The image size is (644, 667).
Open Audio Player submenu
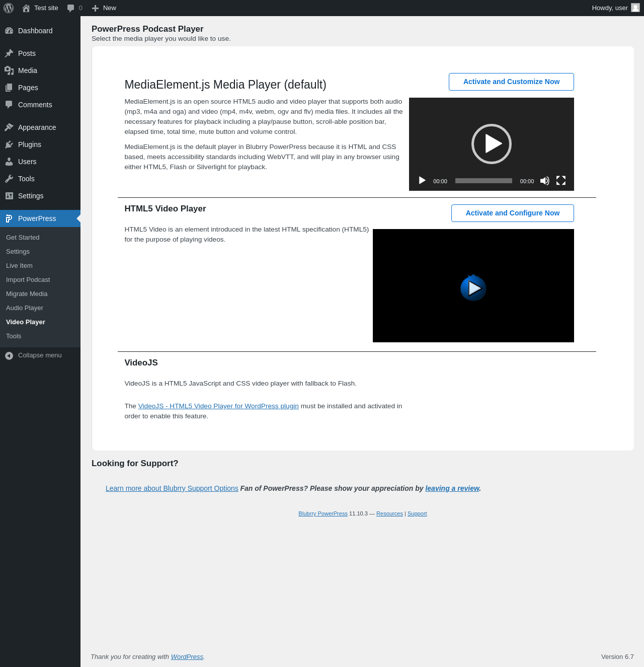point(40,308)
